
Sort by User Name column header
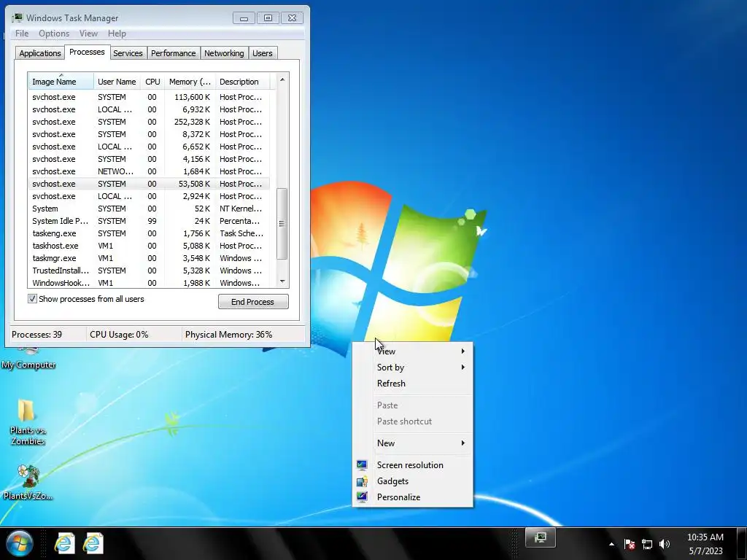(117, 82)
